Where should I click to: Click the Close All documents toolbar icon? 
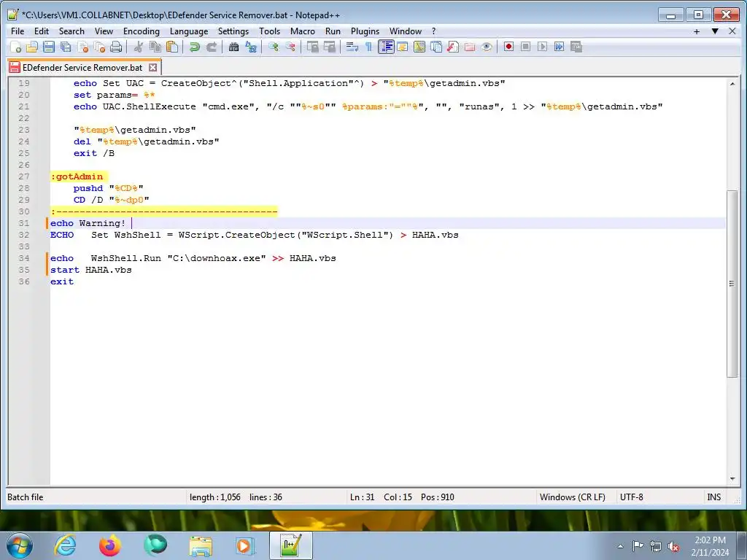coord(99,47)
